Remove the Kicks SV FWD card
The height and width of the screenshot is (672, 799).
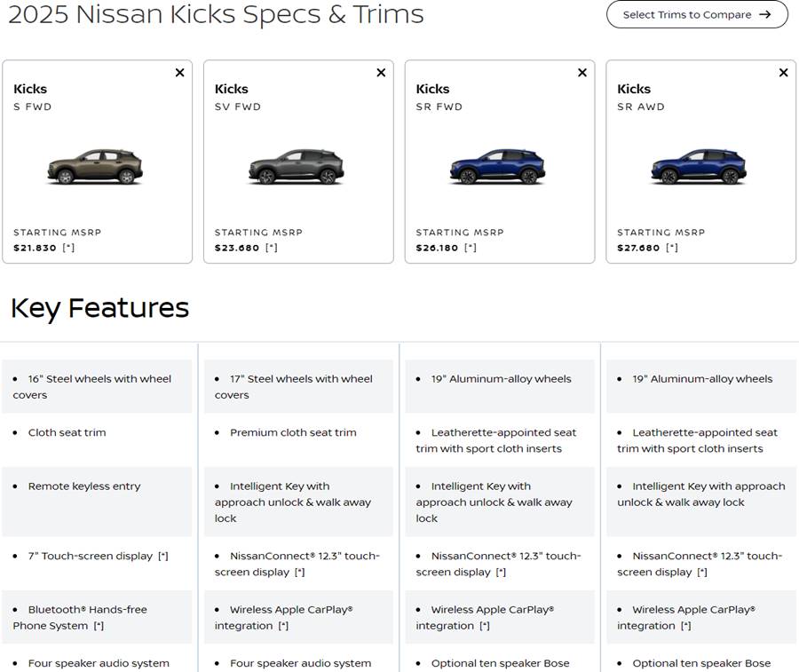click(381, 73)
